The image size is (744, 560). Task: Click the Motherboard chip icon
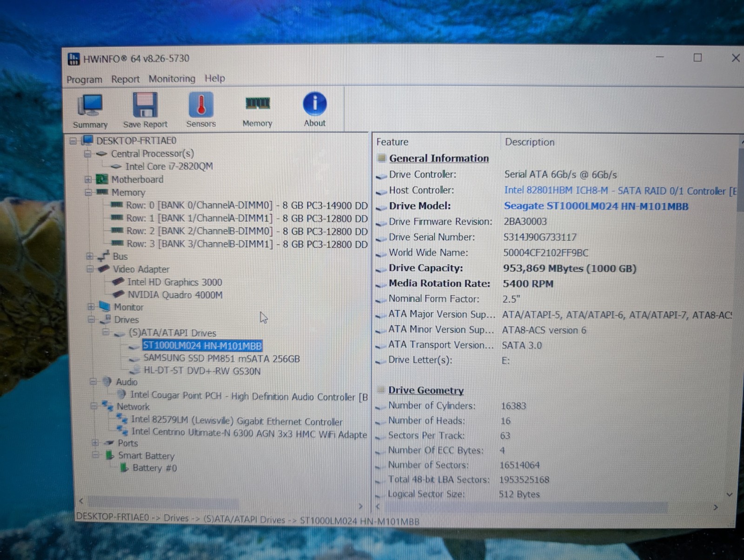tap(101, 179)
